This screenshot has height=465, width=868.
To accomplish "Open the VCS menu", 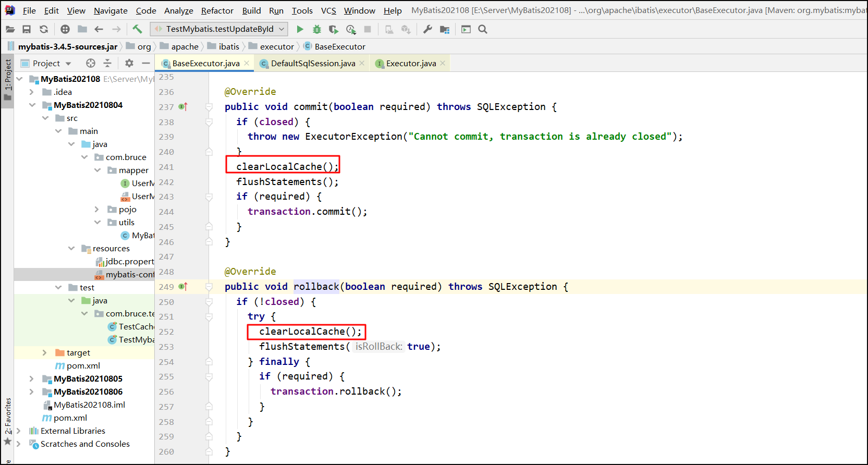I will [x=328, y=10].
